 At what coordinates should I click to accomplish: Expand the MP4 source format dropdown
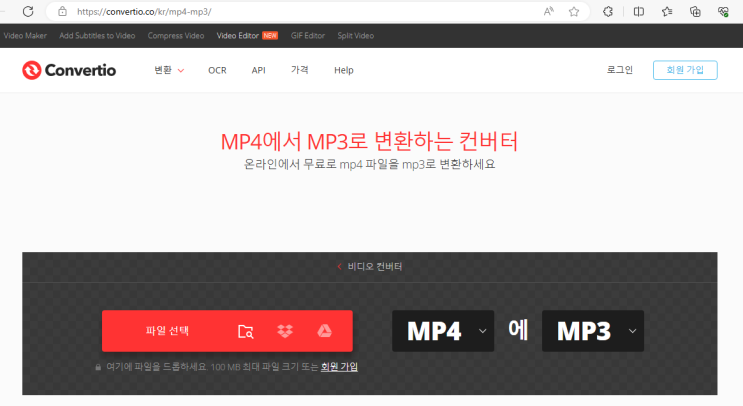pyautogui.click(x=443, y=331)
